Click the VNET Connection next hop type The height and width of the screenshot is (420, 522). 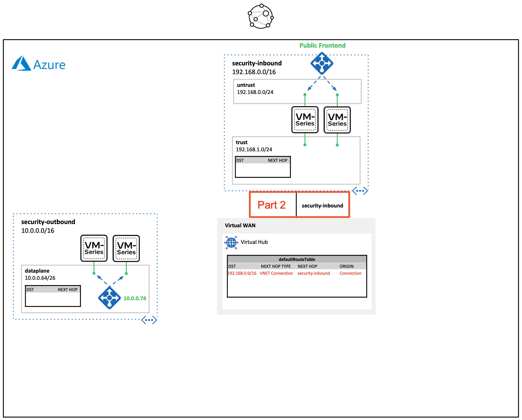click(276, 273)
